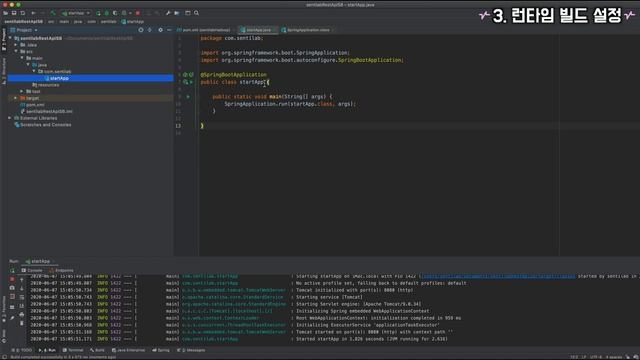Image resolution: width=640 pixels, height=360 pixels.
Task: Rerun startApp icon in Run panel
Action: click(12, 270)
